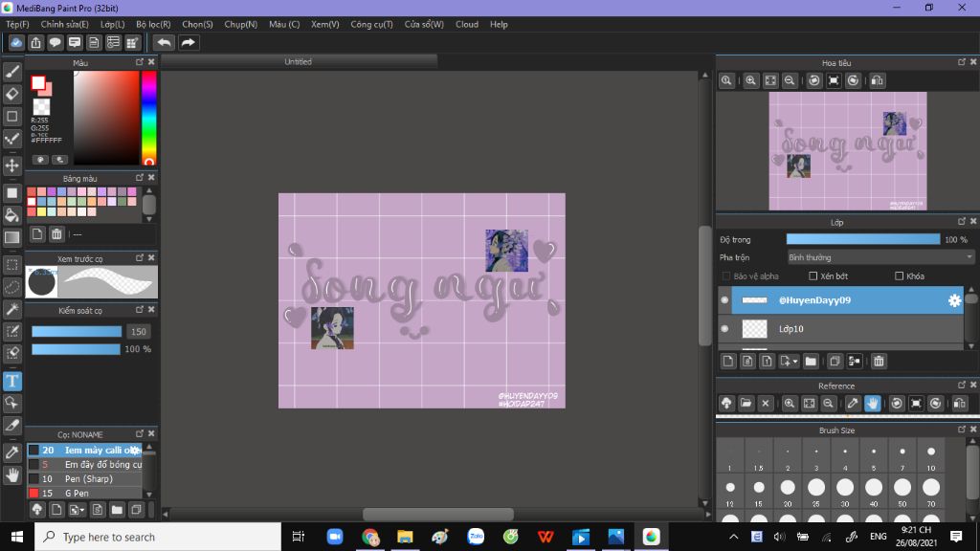This screenshot has height=551, width=980.
Task: Open the Chỉnh sửa(E) menu
Action: pos(64,24)
